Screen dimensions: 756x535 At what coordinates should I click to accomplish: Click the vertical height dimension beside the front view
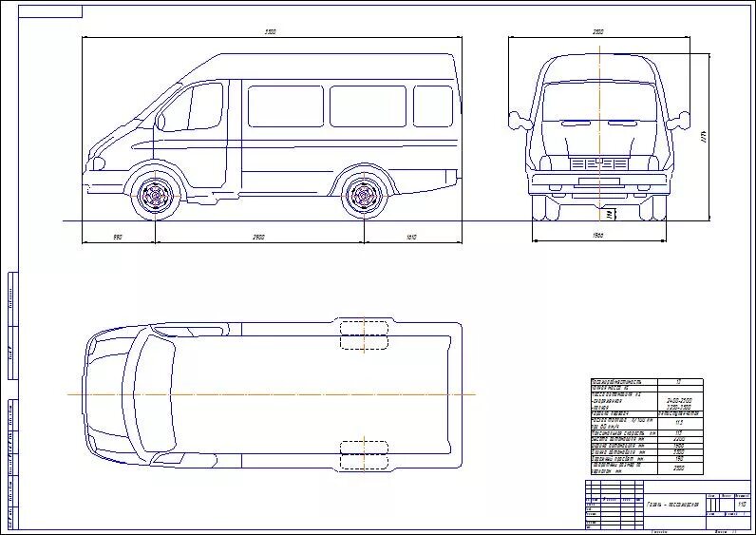(x=704, y=137)
